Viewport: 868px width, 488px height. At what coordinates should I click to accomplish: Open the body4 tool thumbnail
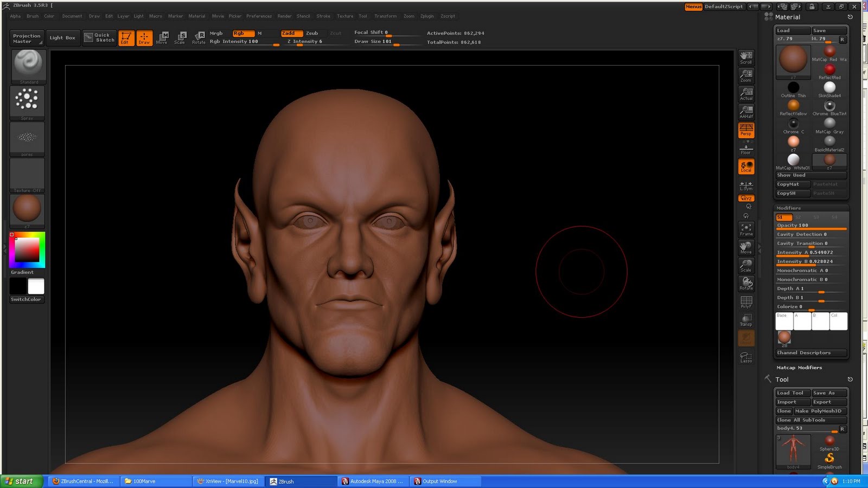tap(793, 452)
